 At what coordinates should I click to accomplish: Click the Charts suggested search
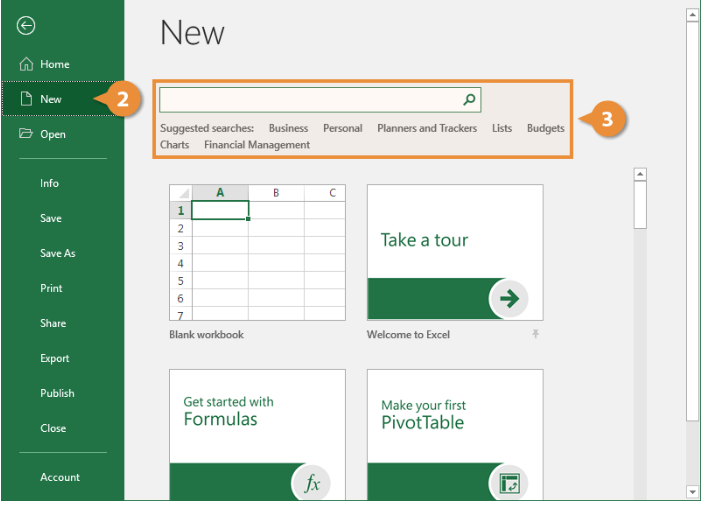click(x=175, y=145)
